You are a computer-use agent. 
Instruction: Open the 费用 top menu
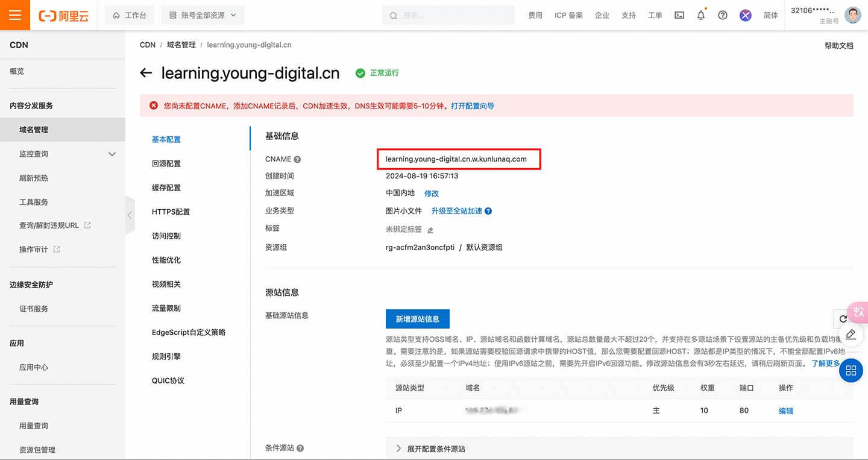coord(535,16)
